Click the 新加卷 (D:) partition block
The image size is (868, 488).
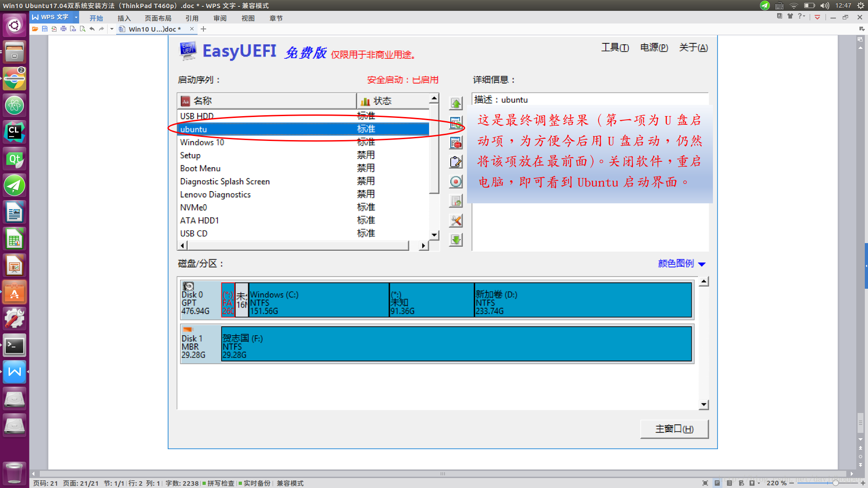(583, 300)
